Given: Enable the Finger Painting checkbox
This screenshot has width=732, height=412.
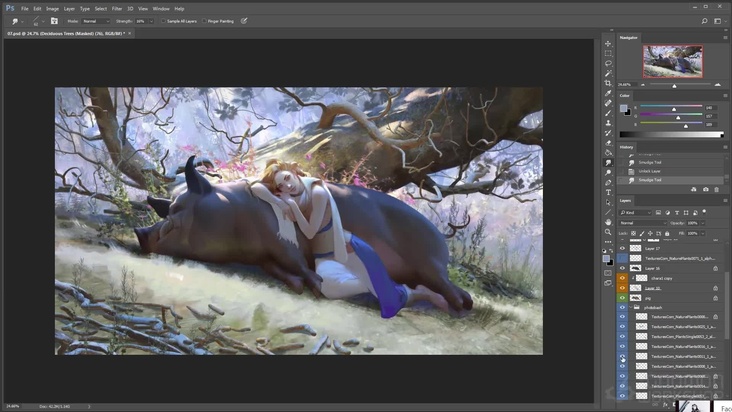Looking at the screenshot, I should pyautogui.click(x=204, y=20).
